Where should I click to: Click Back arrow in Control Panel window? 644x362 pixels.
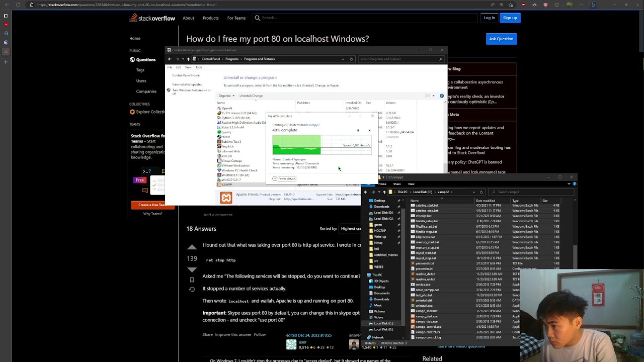pos(170,59)
